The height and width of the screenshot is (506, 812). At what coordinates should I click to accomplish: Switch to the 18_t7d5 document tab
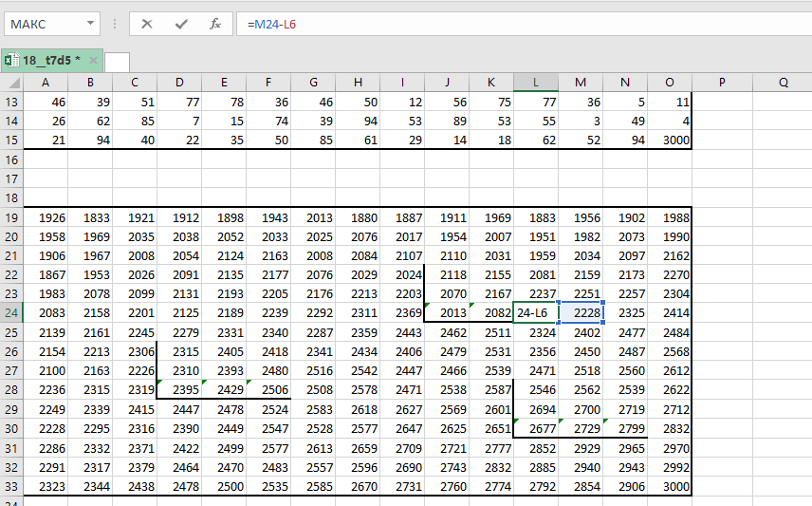click(49, 61)
